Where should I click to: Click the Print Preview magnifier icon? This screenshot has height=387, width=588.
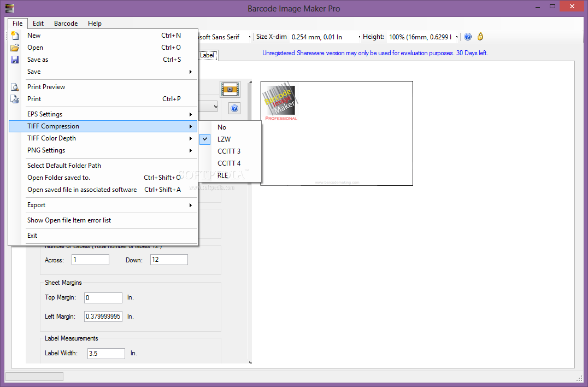coord(15,87)
